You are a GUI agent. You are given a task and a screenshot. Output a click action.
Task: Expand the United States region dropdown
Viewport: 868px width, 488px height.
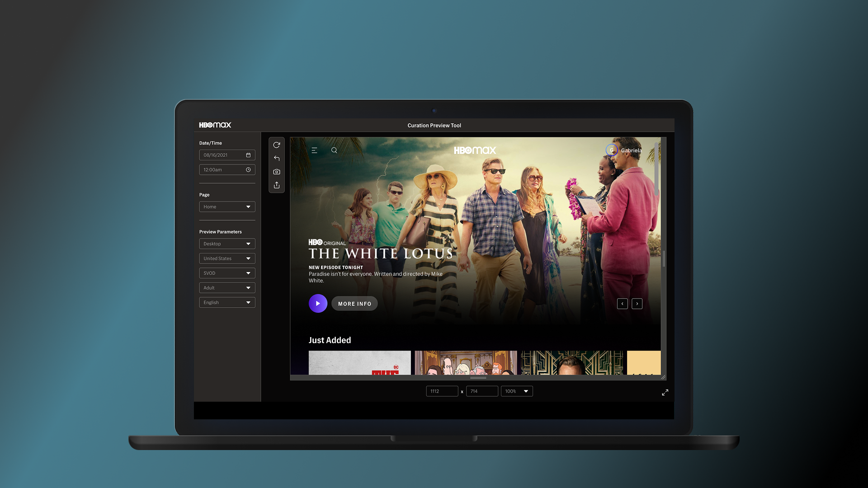coord(227,258)
